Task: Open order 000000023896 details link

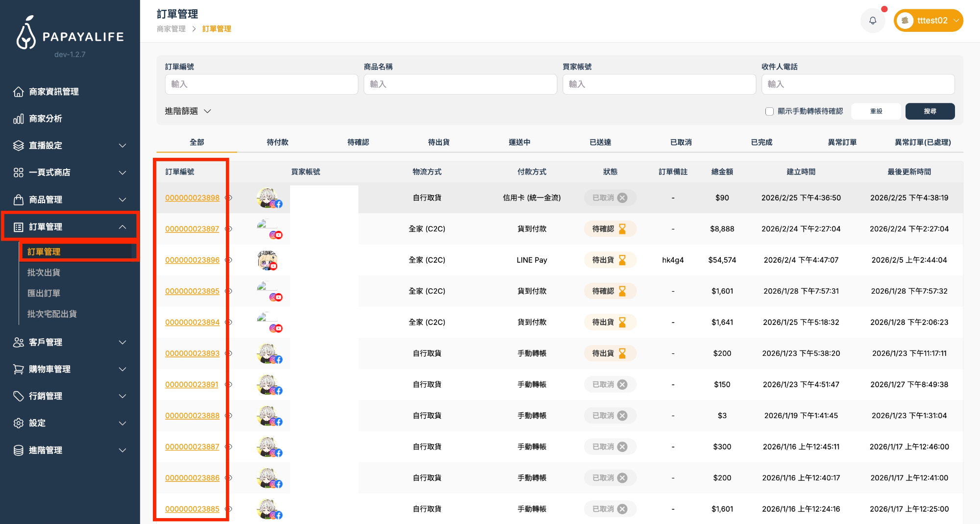Action: 192,260
